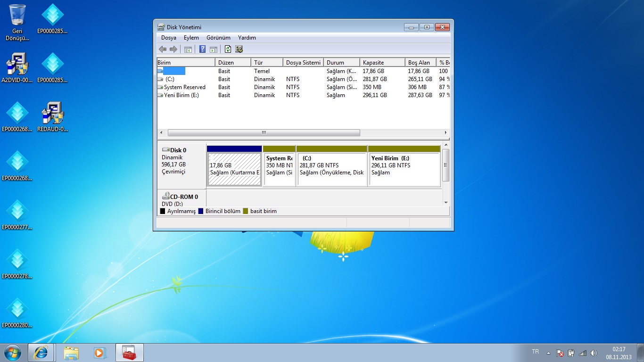Click the "Sağlam (Si..." status list cell
The image size is (644, 362).
[x=342, y=87]
